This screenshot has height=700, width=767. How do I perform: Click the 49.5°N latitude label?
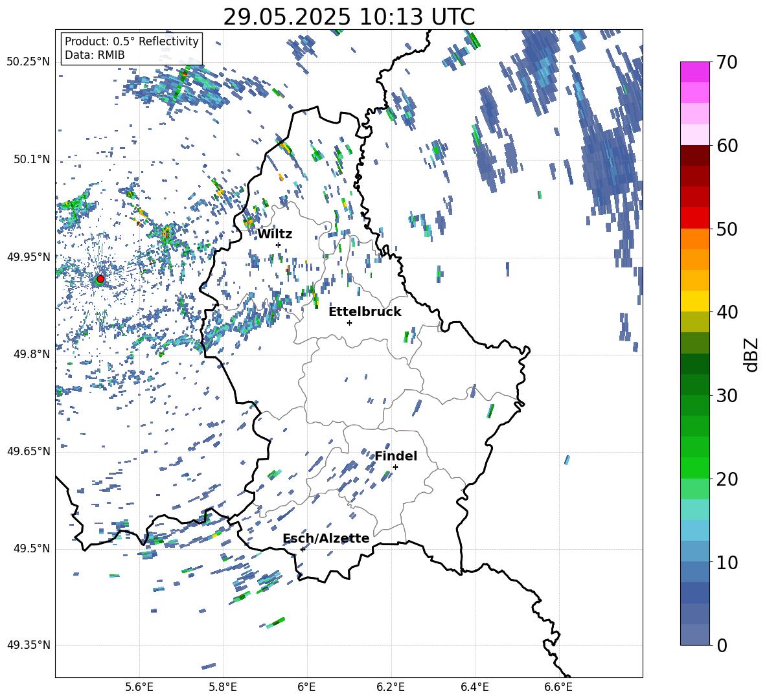coord(31,548)
